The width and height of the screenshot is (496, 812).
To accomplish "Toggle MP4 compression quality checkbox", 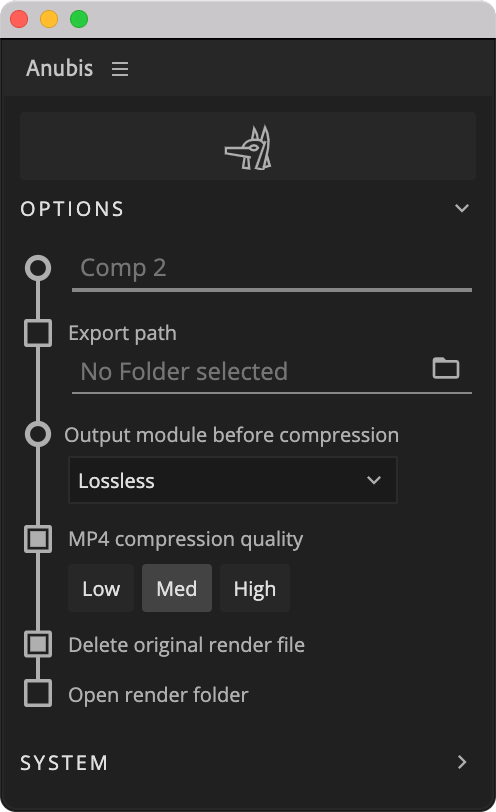I will coord(38,539).
